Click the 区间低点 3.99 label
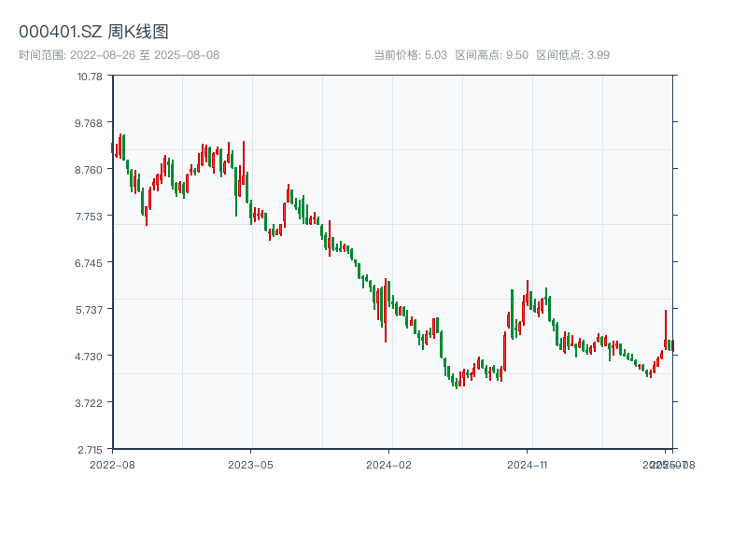 coord(573,55)
